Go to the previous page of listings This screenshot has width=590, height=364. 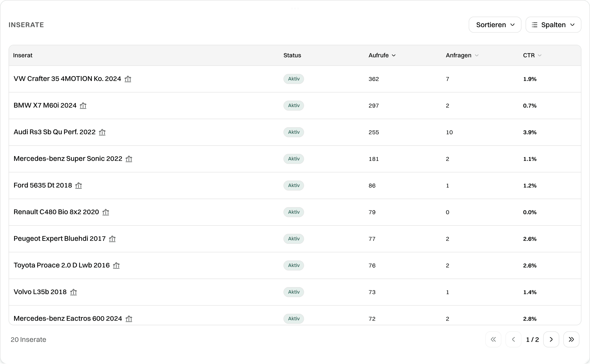point(513,339)
